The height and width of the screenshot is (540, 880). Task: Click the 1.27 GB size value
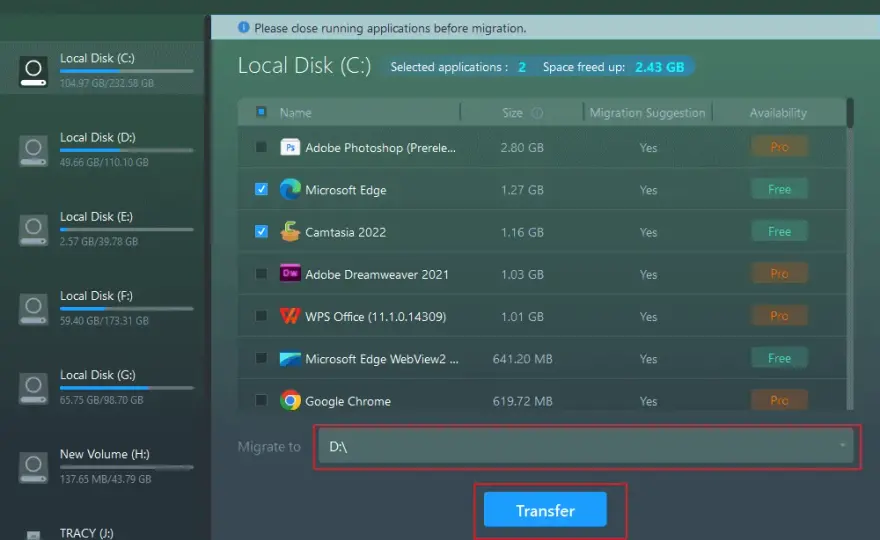(x=522, y=190)
